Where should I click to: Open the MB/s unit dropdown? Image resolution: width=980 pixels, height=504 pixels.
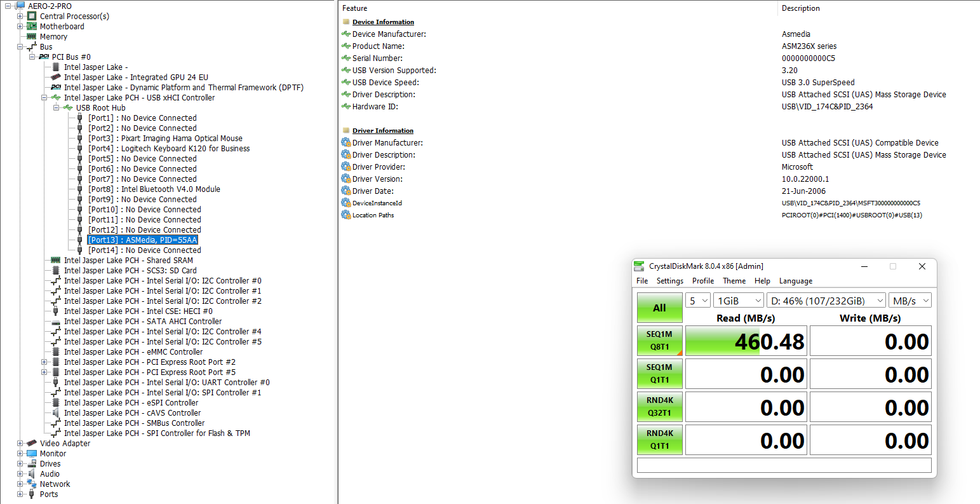(910, 301)
